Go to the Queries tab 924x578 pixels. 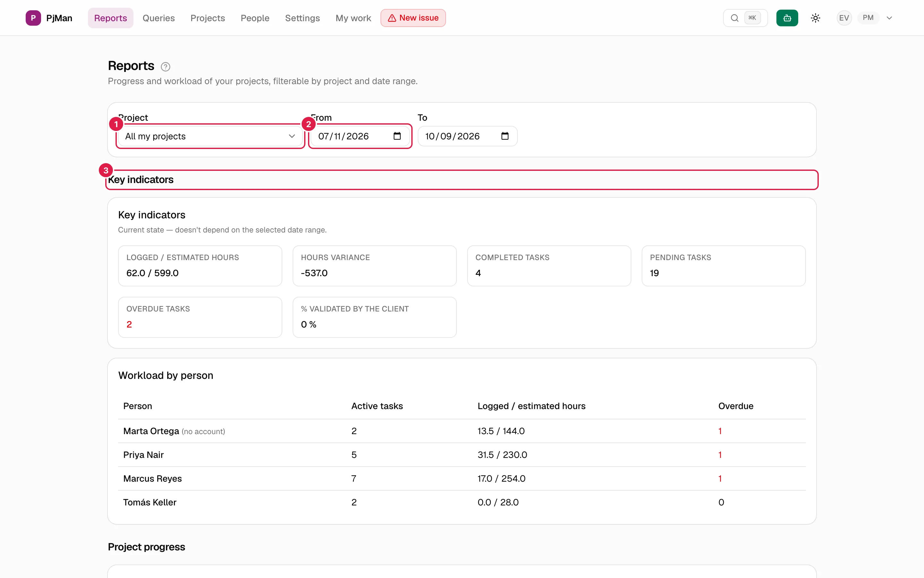[158, 18]
